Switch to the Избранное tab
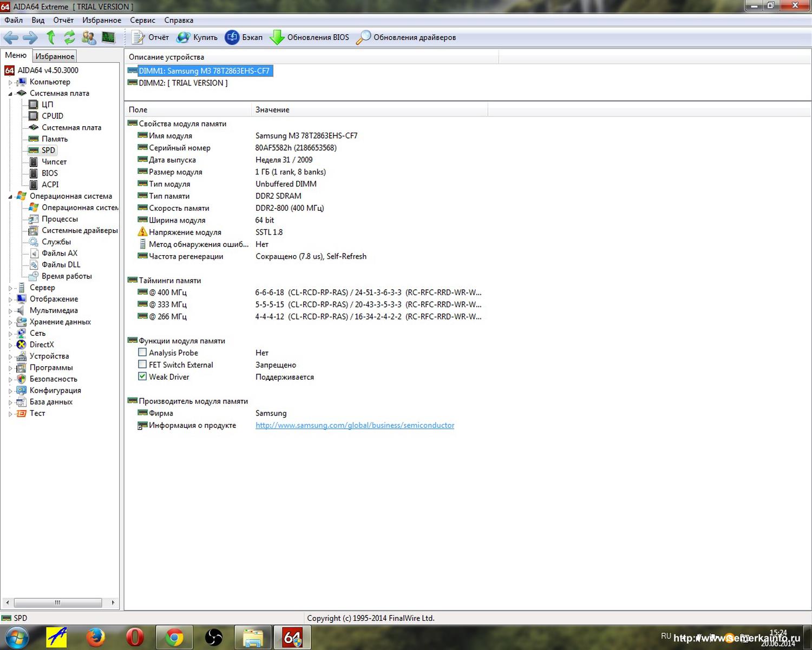Image resolution: width=812 pixels, height=650 pixels. [55, 56]
